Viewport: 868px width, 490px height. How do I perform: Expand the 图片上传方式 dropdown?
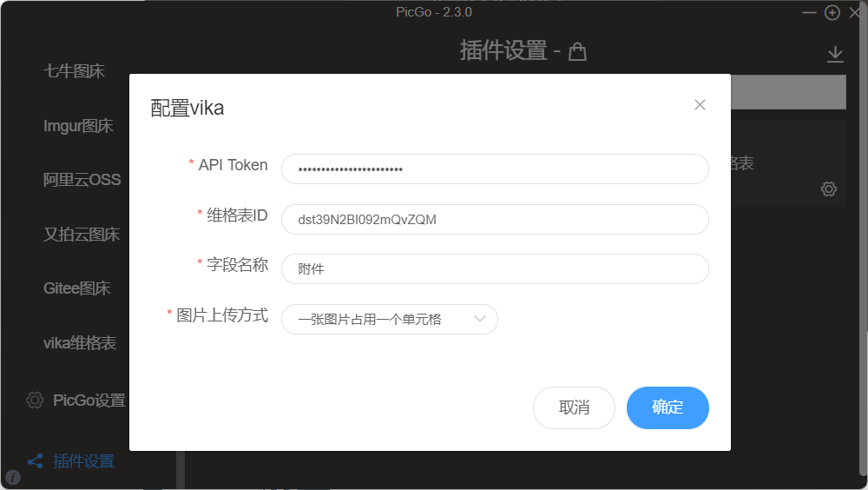tap(389, 319)
